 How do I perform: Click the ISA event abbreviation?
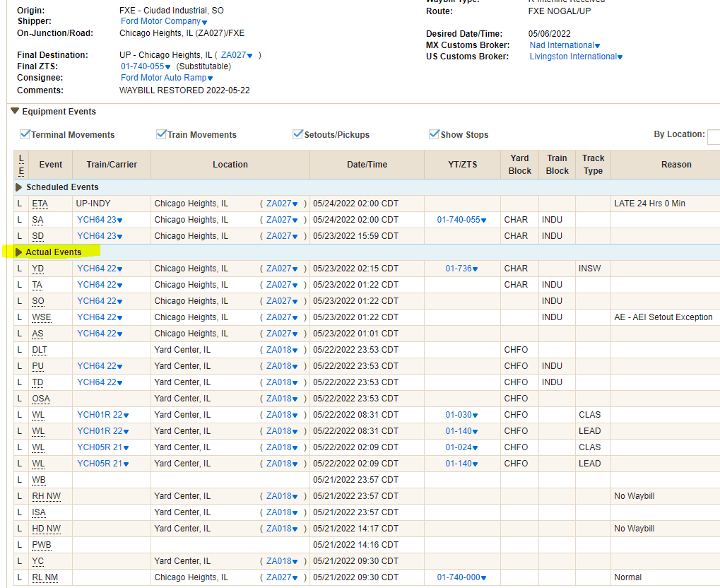tap(39, 512)
